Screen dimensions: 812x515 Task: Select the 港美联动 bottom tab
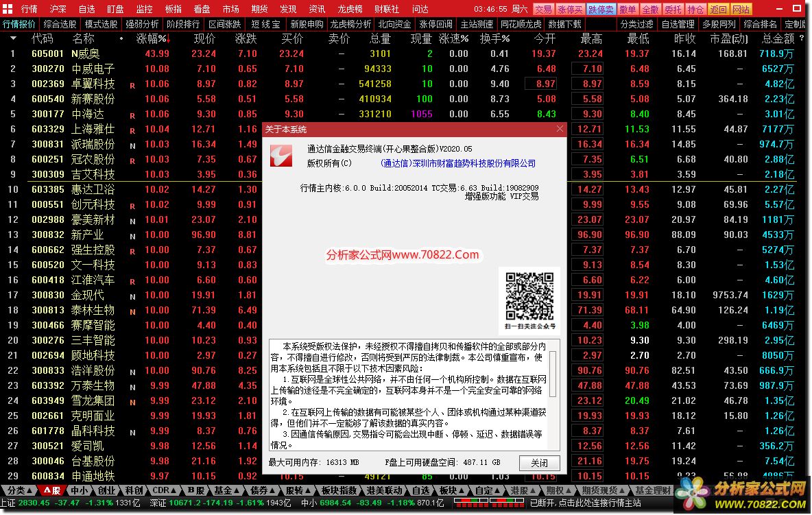(x=384, y=490)
